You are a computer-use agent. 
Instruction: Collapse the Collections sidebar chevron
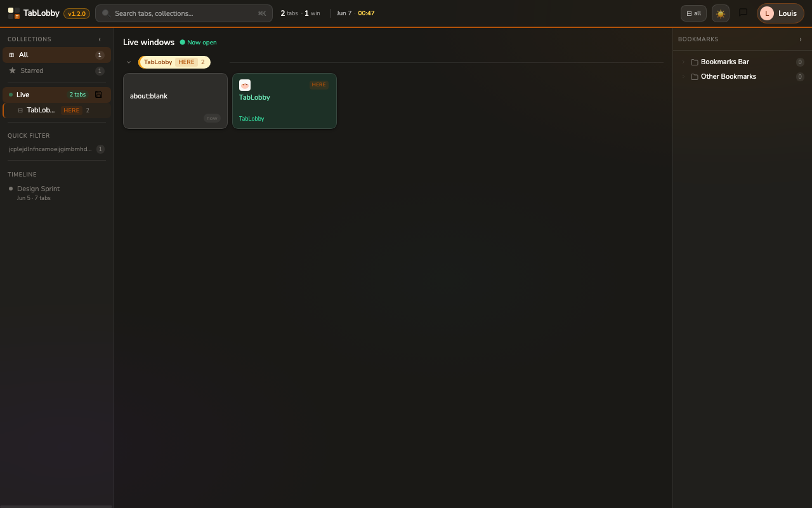pos(100,39)
